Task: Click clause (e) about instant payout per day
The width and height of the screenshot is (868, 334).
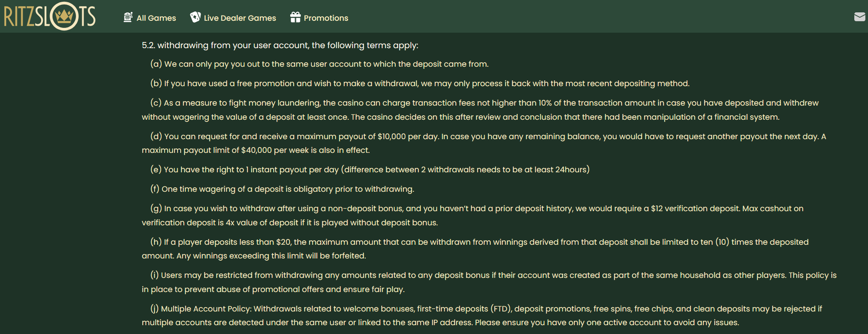Action: [x=370, y=170]
